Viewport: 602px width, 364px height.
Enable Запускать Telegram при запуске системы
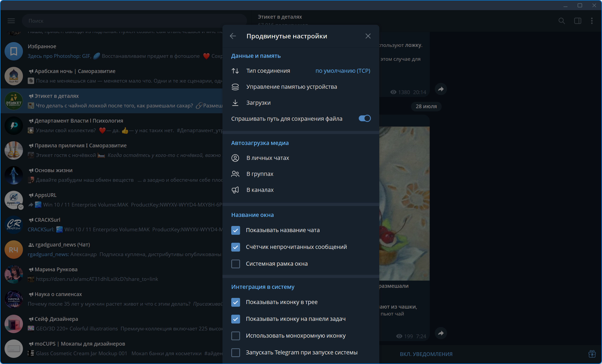(236, 353)
